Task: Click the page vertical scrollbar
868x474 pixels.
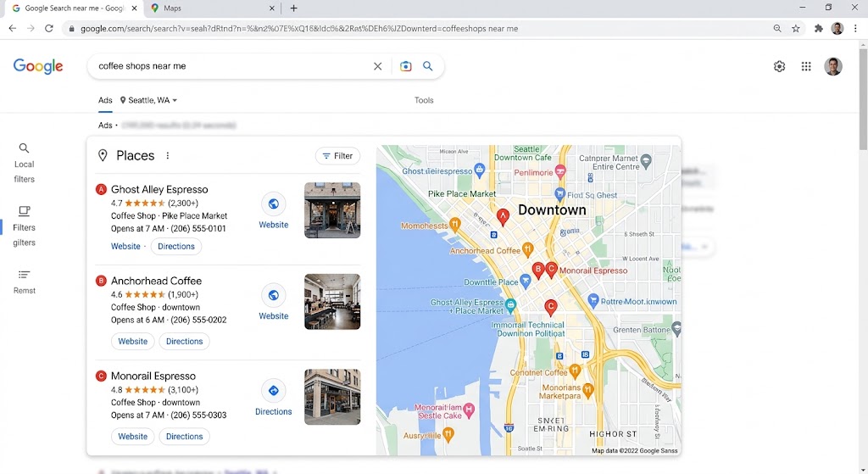Action: pos(863,99)
